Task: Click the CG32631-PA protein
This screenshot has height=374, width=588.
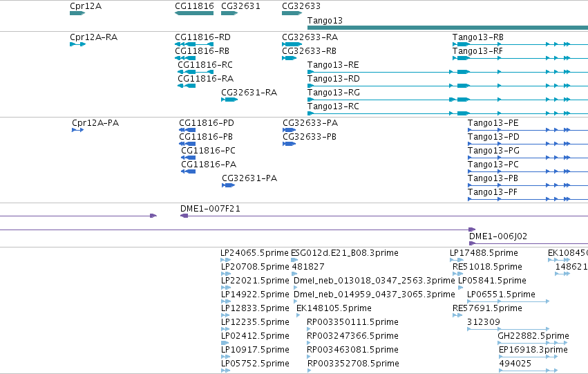Action: (x=229, y=186)
